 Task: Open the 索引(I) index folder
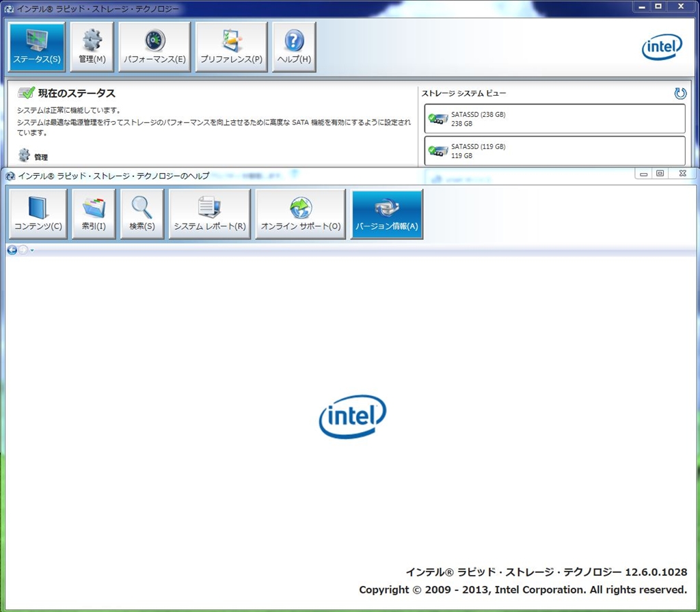click(94, 214)
